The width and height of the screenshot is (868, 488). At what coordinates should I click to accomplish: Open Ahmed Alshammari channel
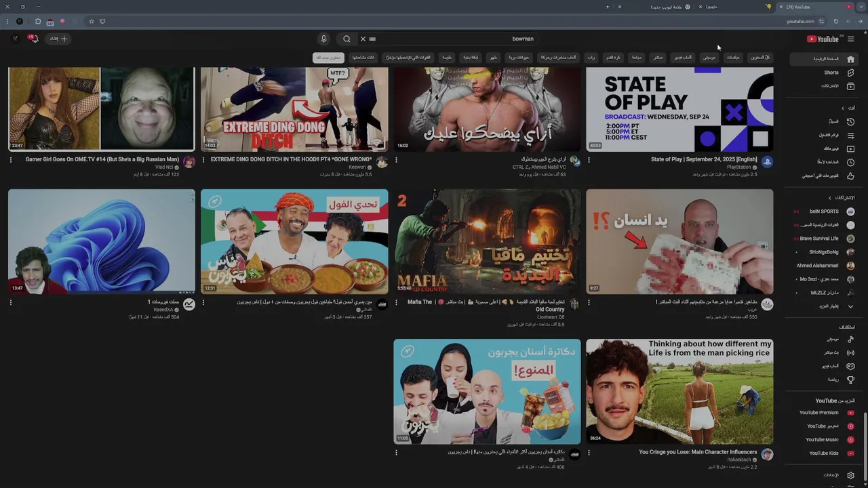[x=824, y=266]
